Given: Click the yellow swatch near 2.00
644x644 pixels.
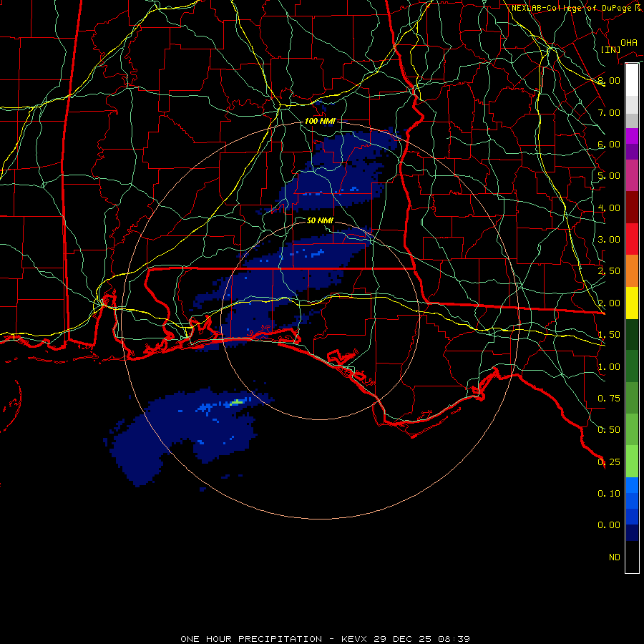Looking at the screenshot, I should (x=632, y=303).
